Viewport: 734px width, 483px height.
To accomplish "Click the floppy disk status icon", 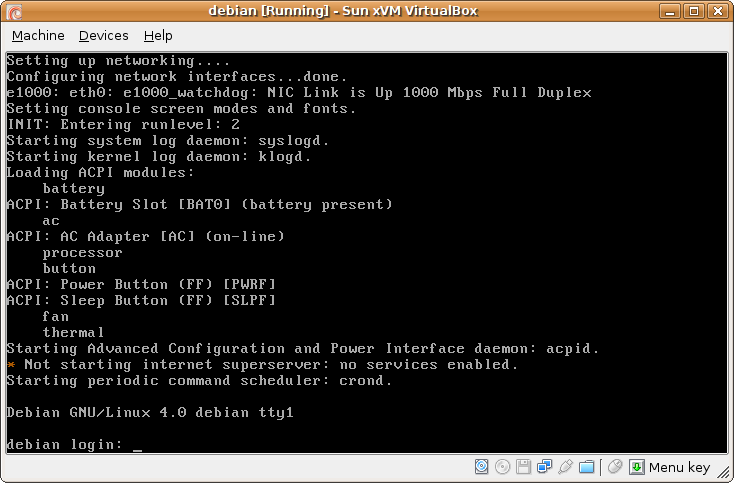I will (523, 467).
